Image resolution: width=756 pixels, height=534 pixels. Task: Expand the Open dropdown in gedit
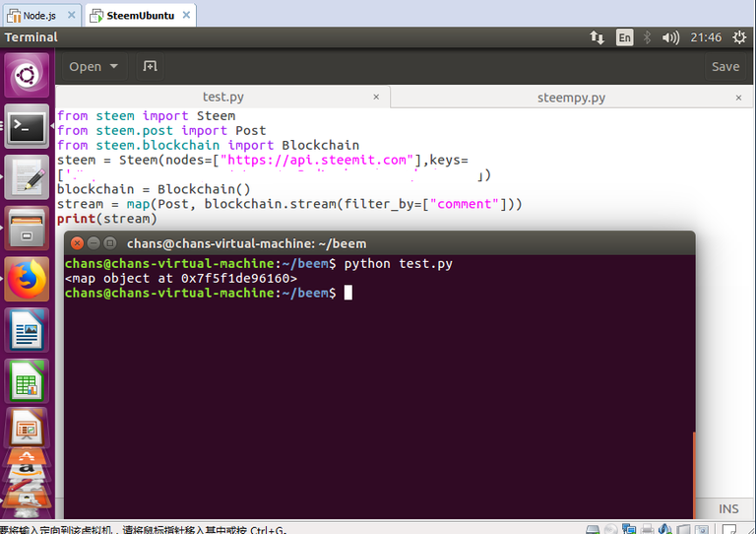click(x=94, y=67)
